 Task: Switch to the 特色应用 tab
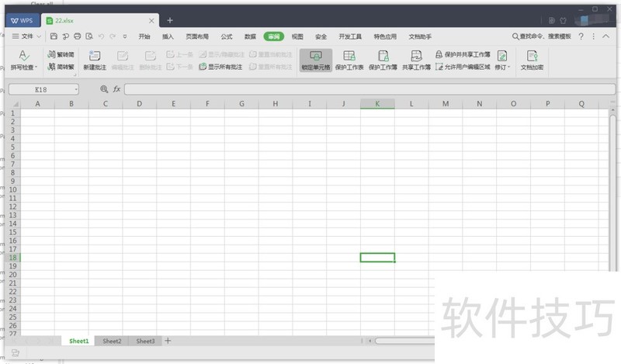click(x=385, y=36)
